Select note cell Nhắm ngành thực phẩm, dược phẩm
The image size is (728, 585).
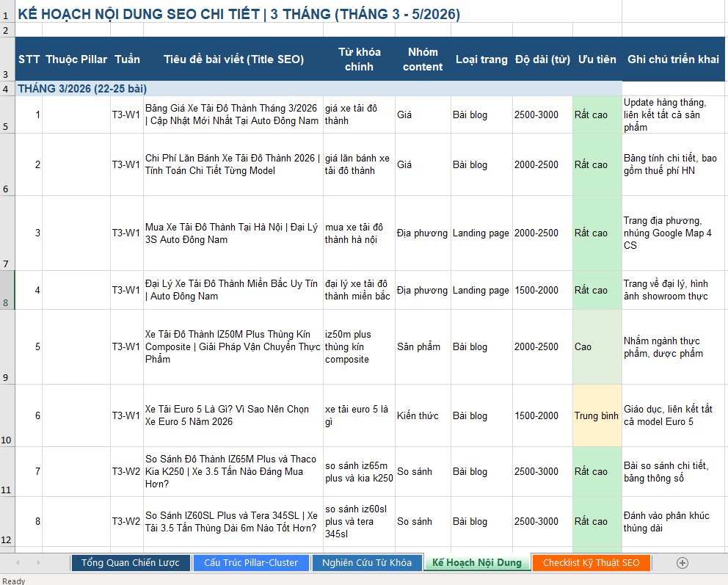tap(673, 347)
